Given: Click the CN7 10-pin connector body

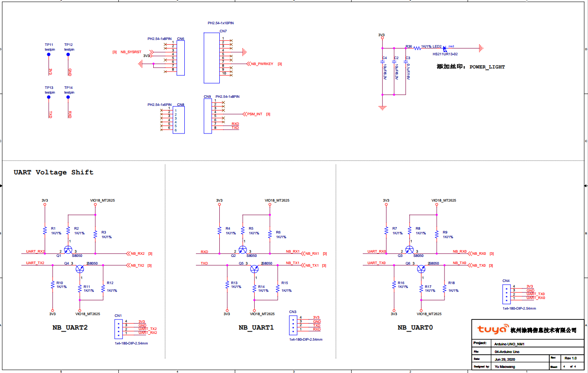Looking at the screenshot, I should 212,58.
